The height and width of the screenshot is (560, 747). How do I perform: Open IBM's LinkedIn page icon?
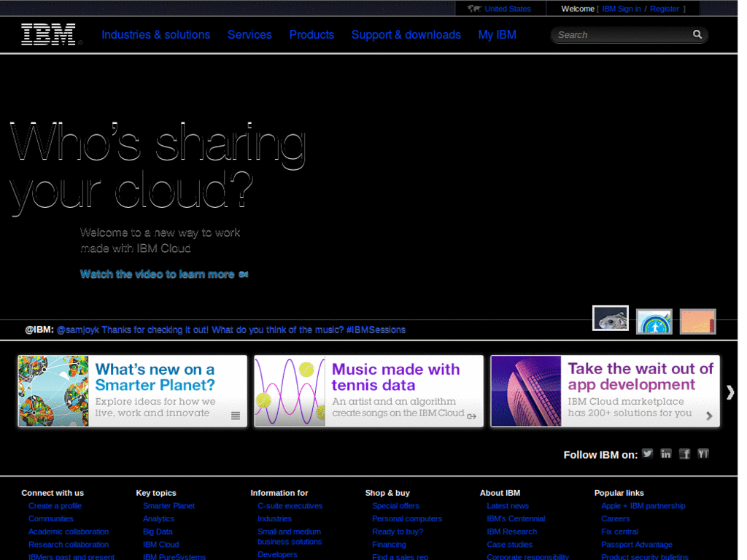pos(666,454)
